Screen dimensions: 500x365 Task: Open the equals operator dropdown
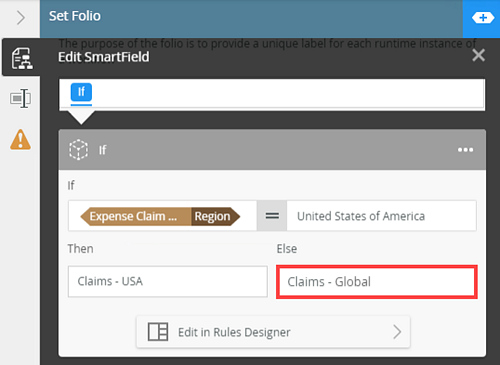click(x=272, y=216)
